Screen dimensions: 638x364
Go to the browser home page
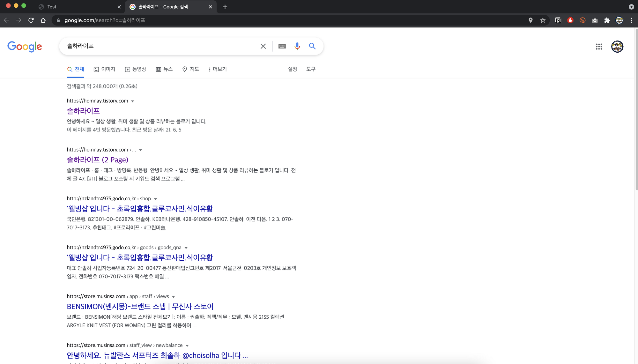43,20
